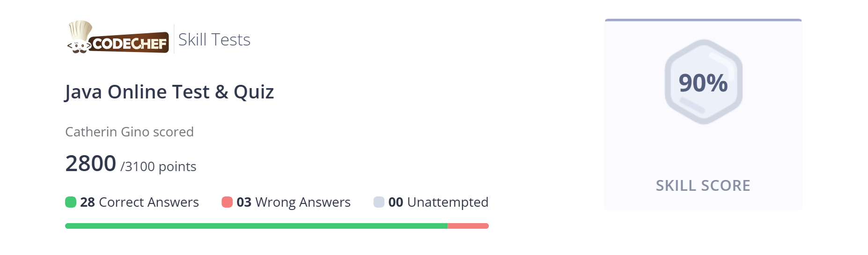This screenshot has width=868, height=255.
Task: Click the 90% percentage text
Action: [x=703, y=83]
